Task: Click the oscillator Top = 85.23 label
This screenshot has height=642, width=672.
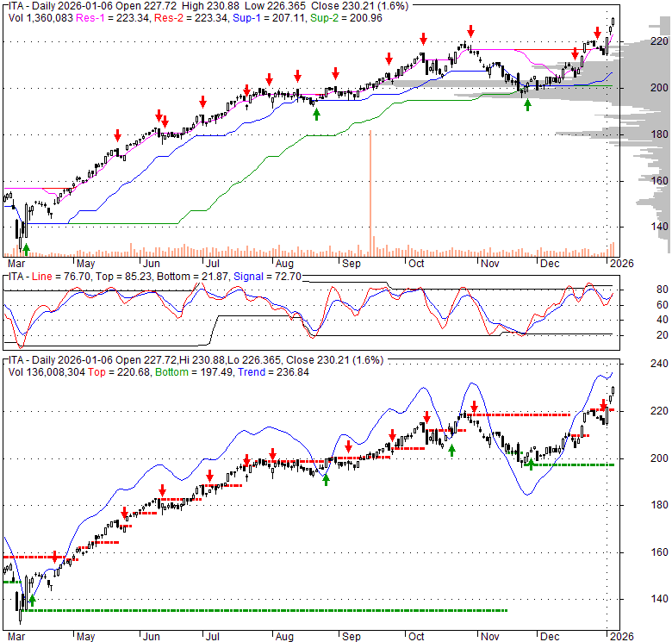Action: (x=124, y=277)
